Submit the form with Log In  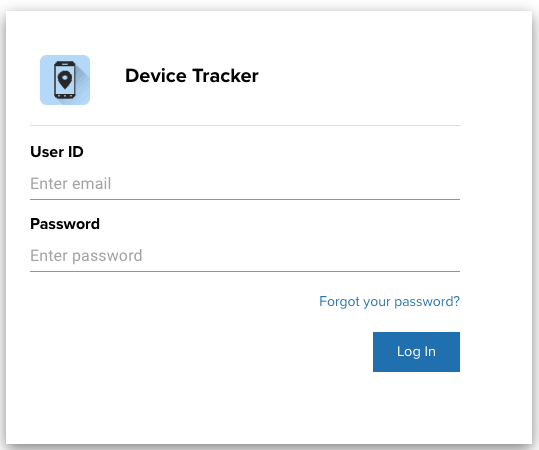point(416,352)
